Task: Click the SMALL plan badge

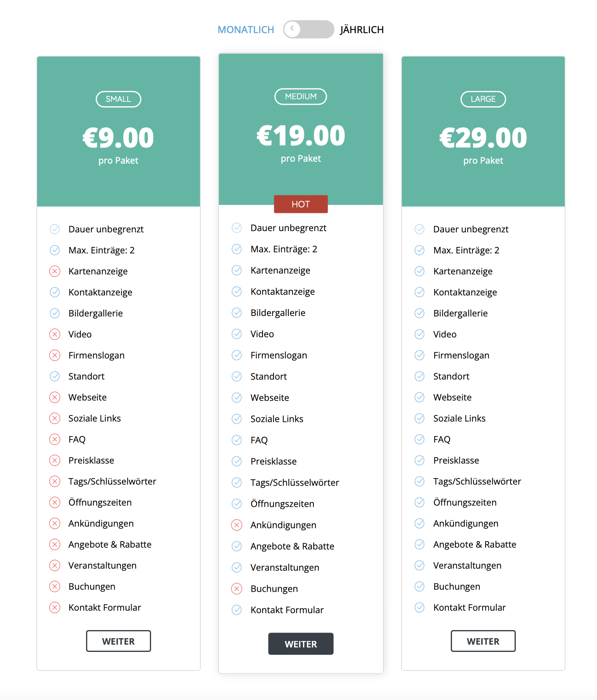Action: tap(118, 99)
